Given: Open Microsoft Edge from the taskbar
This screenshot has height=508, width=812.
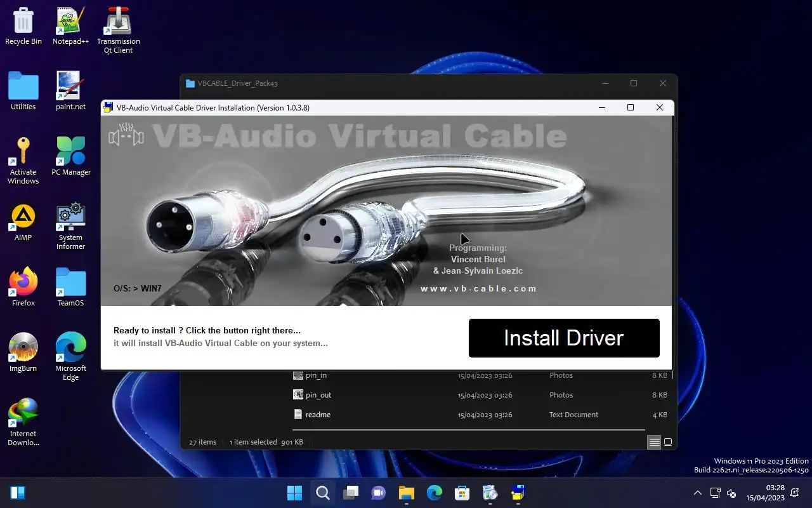Looking at the screenshot, I should tap(434, 493).
